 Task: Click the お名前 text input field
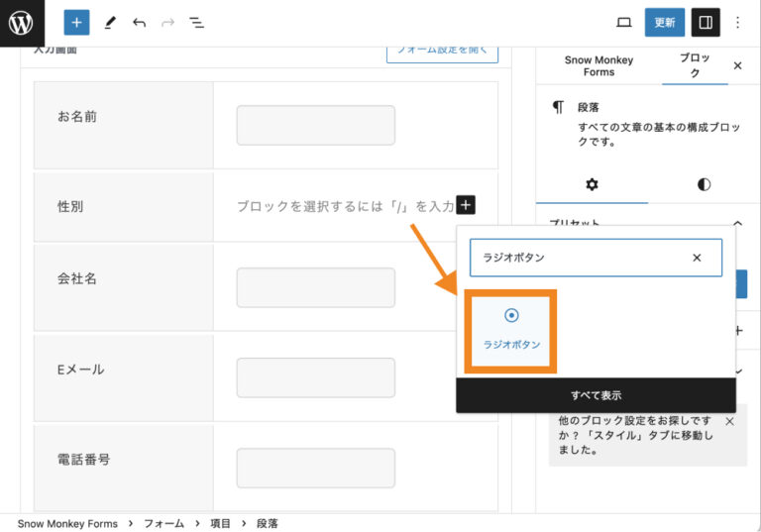coord(315,126)
